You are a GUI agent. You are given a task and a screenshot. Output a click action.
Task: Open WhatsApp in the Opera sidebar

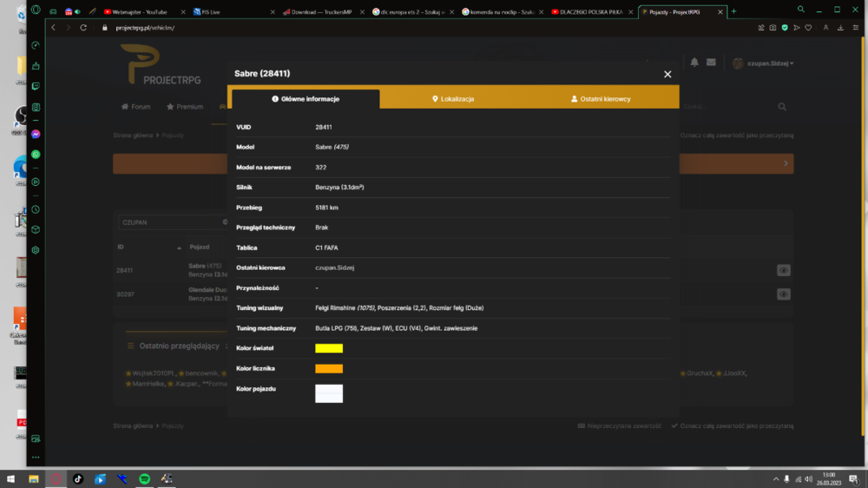click(x=36, y=155)
